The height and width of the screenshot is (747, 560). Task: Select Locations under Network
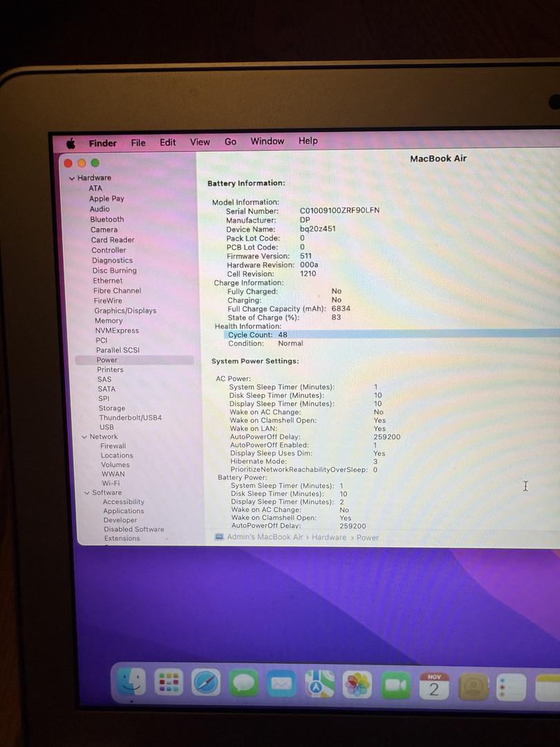(x=117, y=455)
